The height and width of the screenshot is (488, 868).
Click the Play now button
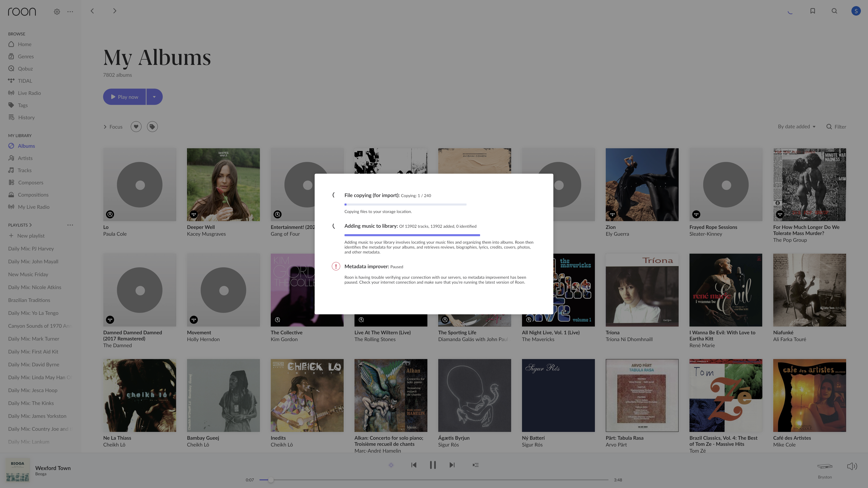(124, 97)
